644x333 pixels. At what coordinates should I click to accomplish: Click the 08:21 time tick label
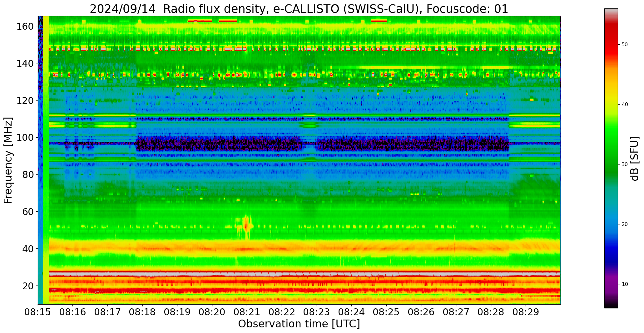click(247, 312)
